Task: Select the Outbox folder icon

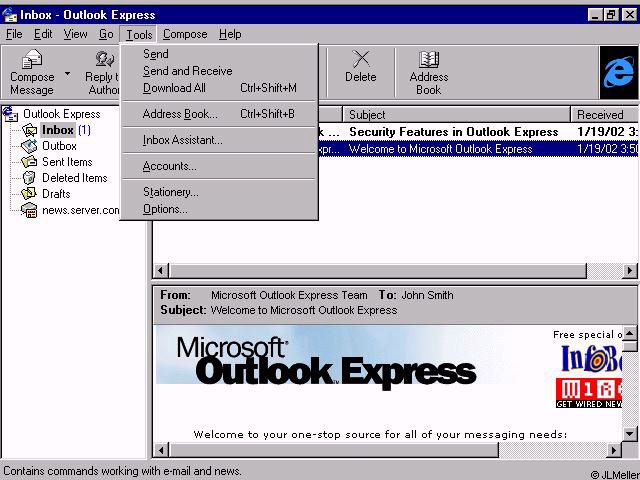Action: (29, 146)
